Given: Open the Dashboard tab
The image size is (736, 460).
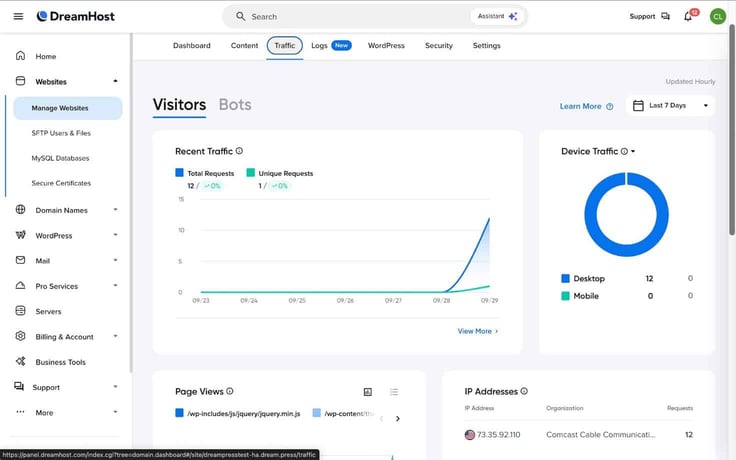Looking at the screenshot, I should click(x=192, y=46).
